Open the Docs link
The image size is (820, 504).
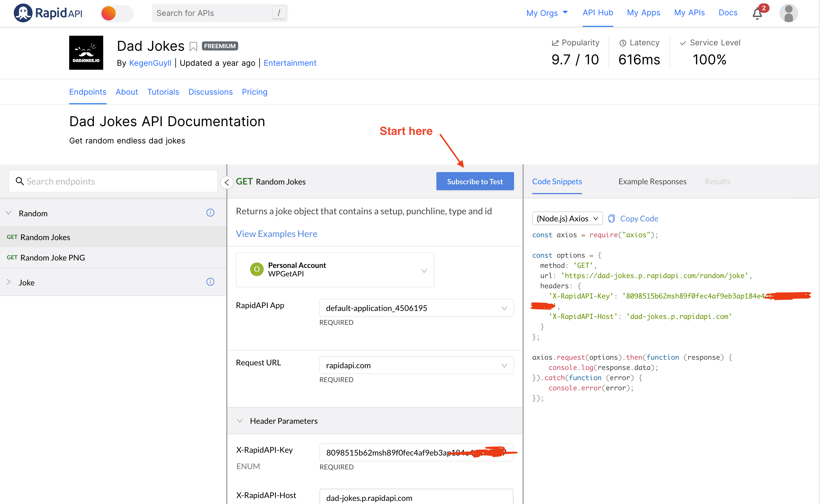tap(728, 13)
